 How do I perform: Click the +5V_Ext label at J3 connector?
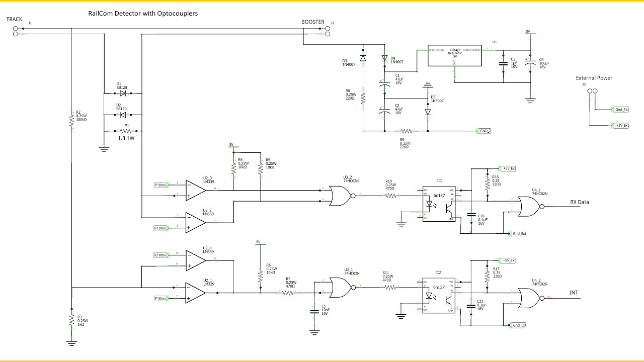click(x=619, y=125)
